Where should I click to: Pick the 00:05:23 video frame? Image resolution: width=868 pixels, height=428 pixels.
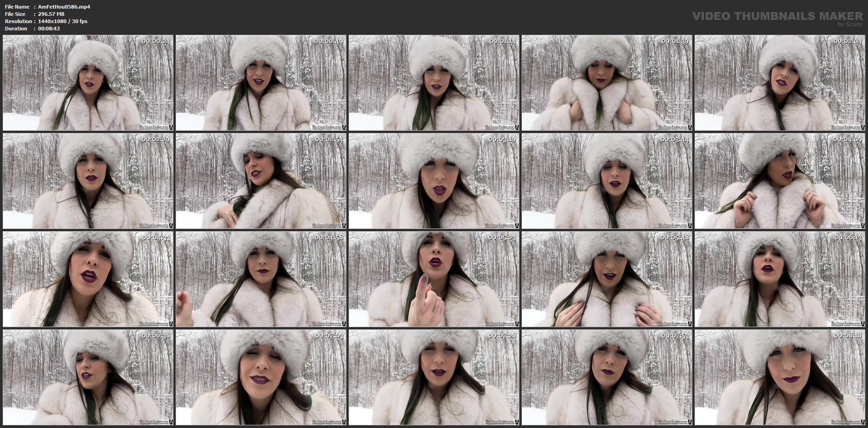coord(434,279)
